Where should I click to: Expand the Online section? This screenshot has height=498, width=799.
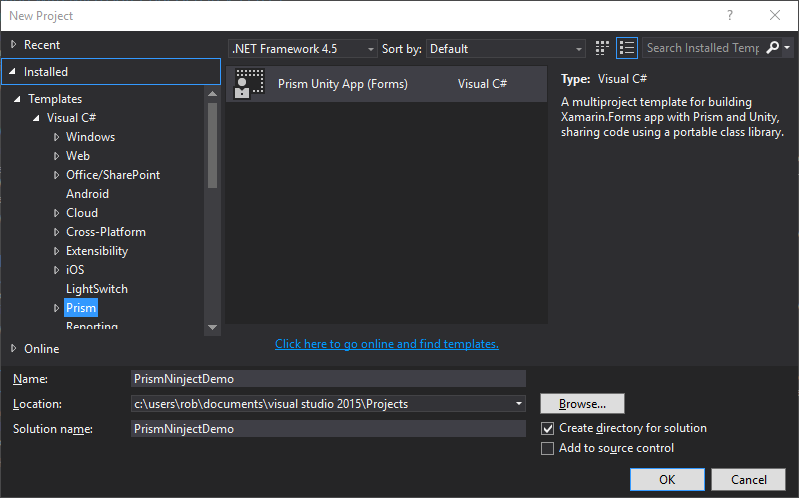[13, 349]
